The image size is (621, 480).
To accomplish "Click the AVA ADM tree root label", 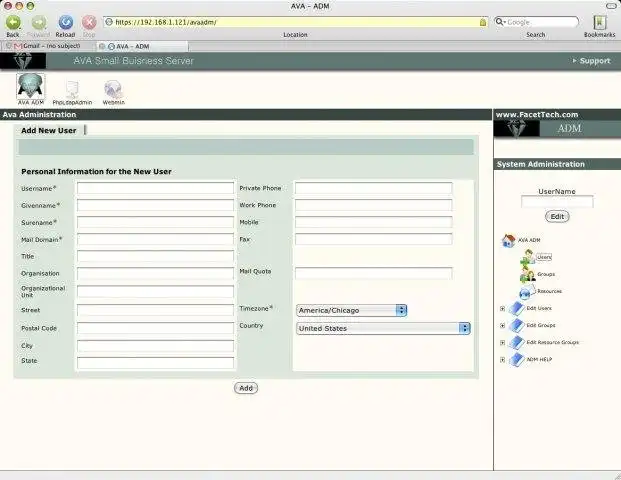I will pos(529,240).
